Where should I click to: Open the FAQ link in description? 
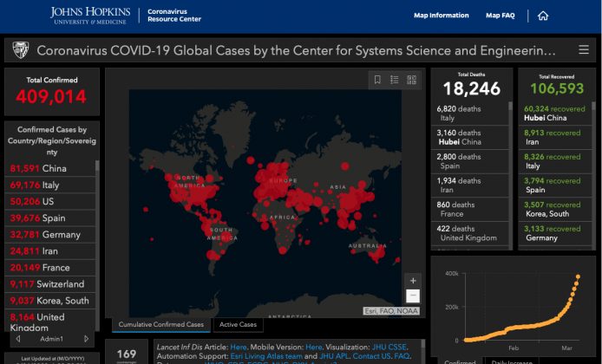(402, 356)
